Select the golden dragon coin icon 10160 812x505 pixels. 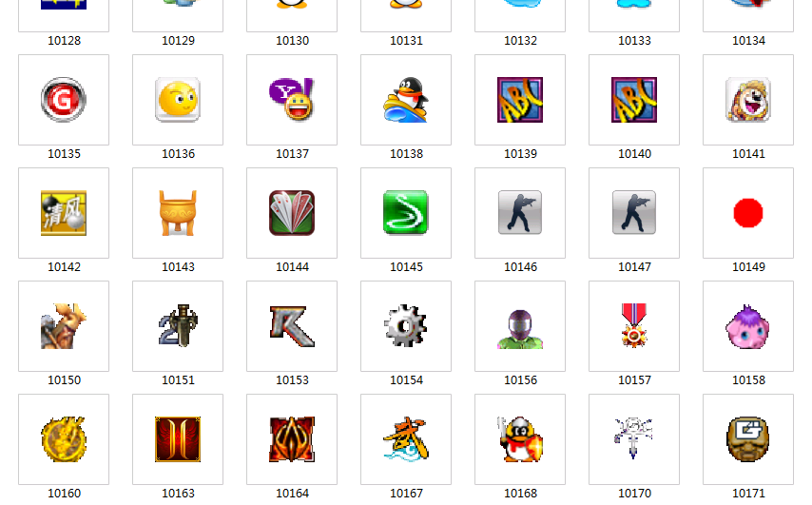click(64, 439)
